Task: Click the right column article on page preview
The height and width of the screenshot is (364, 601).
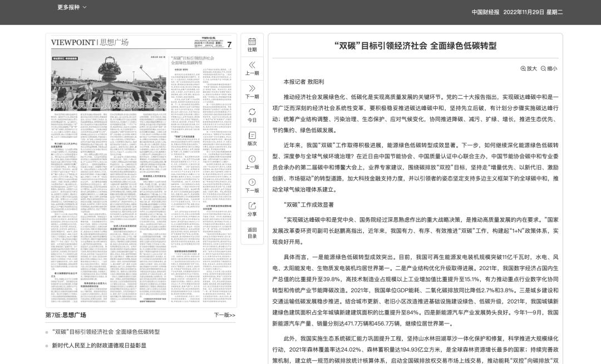Action: (x=201, y=179)
